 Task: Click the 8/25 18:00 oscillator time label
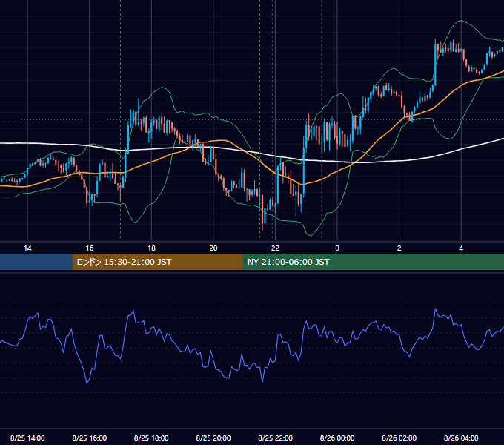point(151,438)
